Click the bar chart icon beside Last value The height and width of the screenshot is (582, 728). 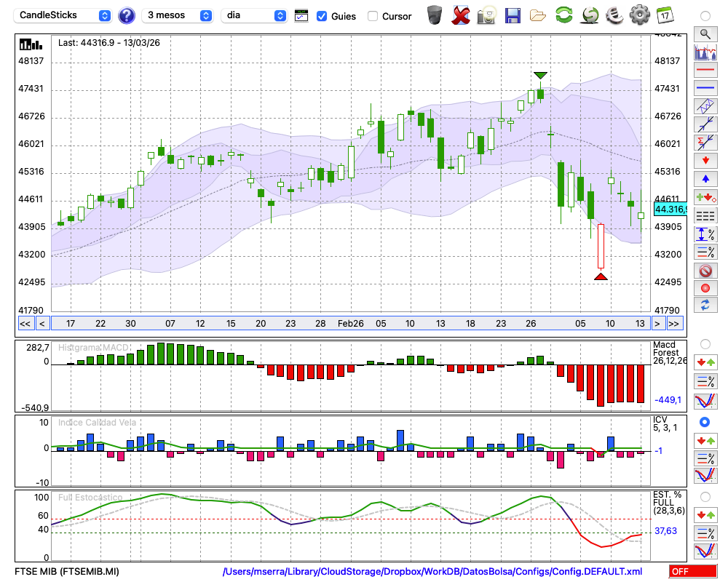[31, 44]
